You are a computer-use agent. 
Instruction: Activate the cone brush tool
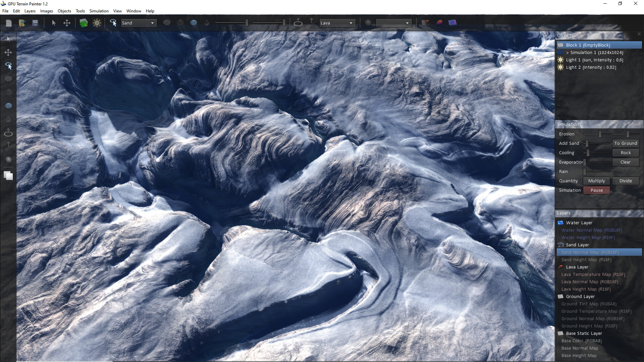pos(8,92)
